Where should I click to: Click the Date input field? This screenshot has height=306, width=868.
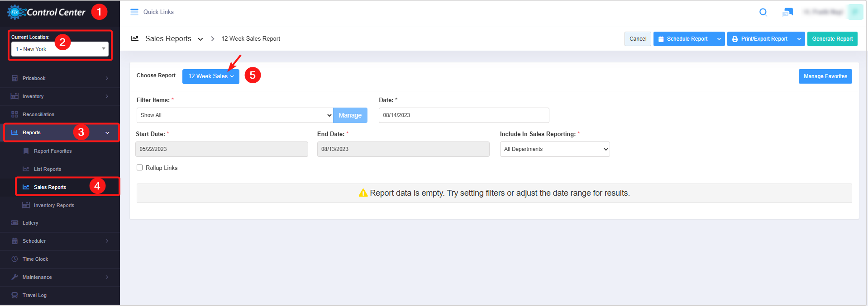[x=463, y=115]
